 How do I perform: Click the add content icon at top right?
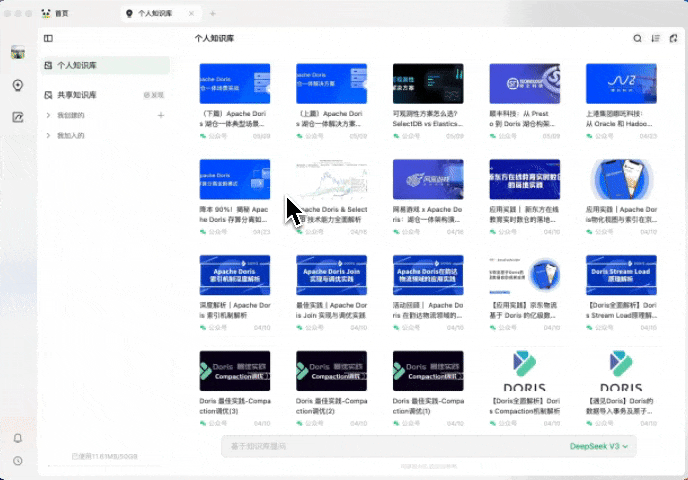[674, 39]
